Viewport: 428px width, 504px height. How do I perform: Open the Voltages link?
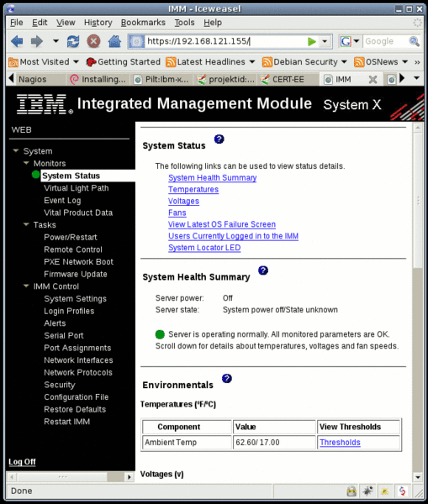(x=184, y=201)
